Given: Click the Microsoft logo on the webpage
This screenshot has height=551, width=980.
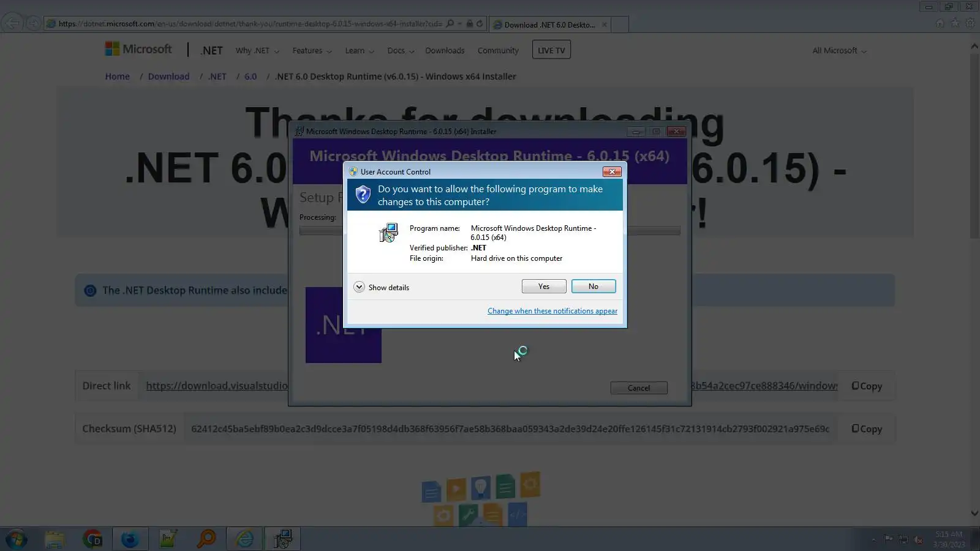Looking at the screenshot, I should 138,49.
